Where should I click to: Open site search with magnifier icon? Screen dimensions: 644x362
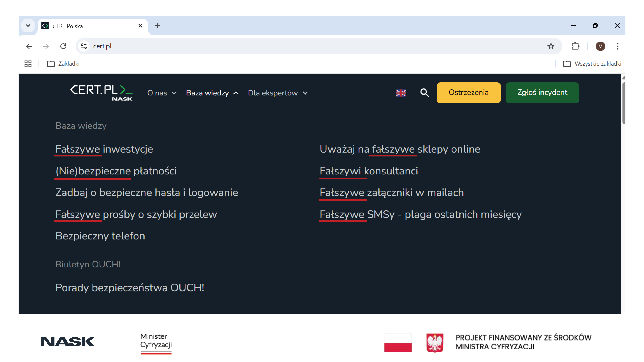pos(425,93)
